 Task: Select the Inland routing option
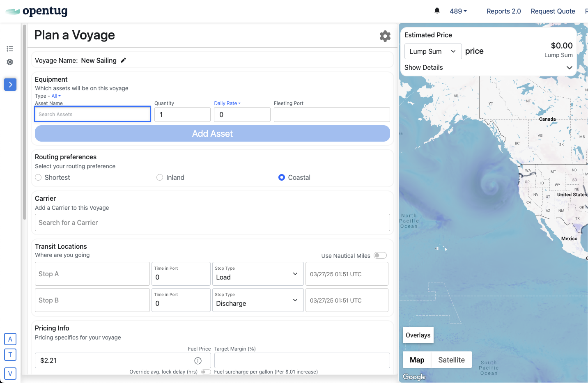[160, 177]
